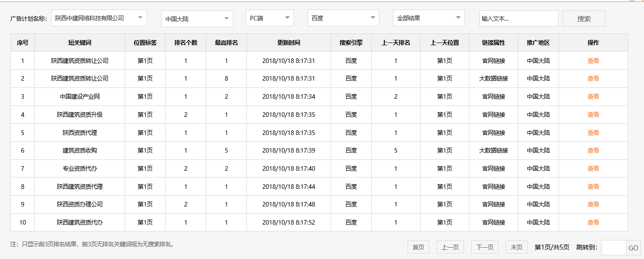Click the 第1页/共5页 page indicator

(x=552, y=247)
